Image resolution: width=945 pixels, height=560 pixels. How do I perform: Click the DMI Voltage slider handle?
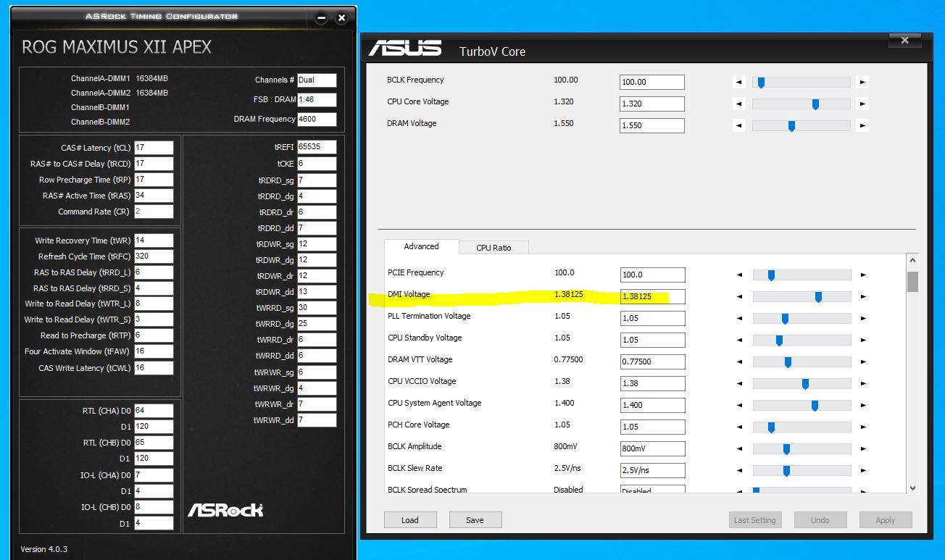pos(818,296)
